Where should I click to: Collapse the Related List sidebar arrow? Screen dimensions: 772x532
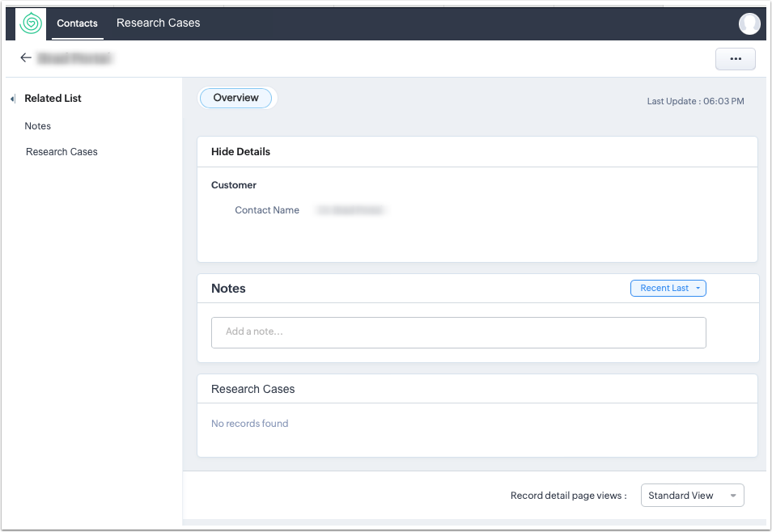point(13,99)
